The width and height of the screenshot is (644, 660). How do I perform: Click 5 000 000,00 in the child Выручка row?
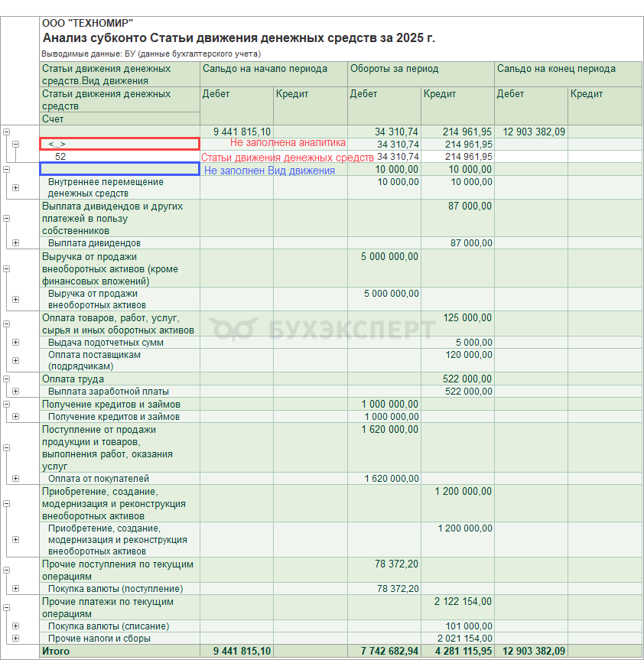click(392, 294)
